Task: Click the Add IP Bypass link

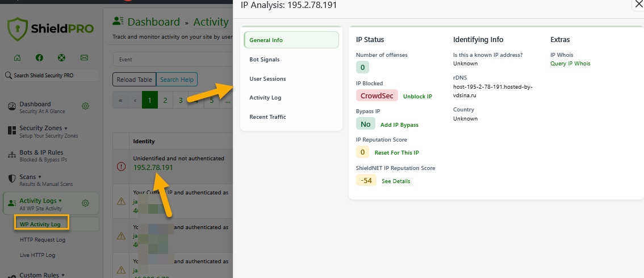Action: (399, 125)
